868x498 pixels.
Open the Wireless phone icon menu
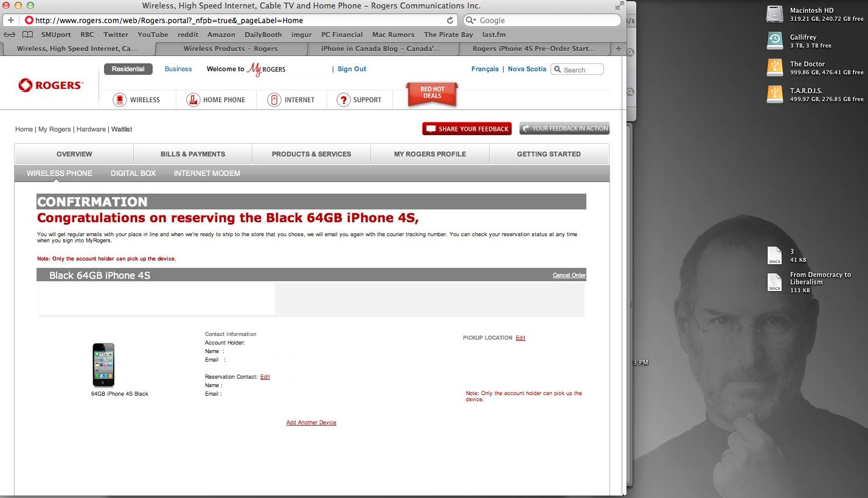[120, 100]
